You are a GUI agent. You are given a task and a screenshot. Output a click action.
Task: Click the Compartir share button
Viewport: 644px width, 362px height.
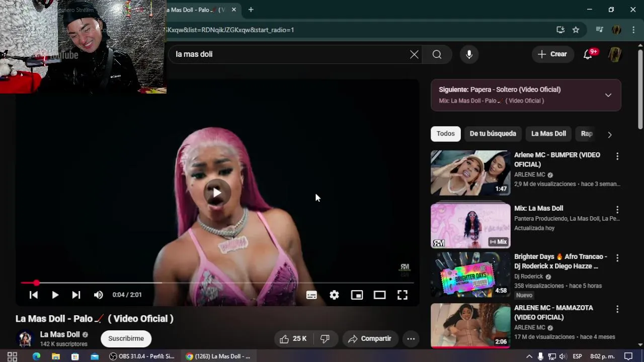point(370,339)
